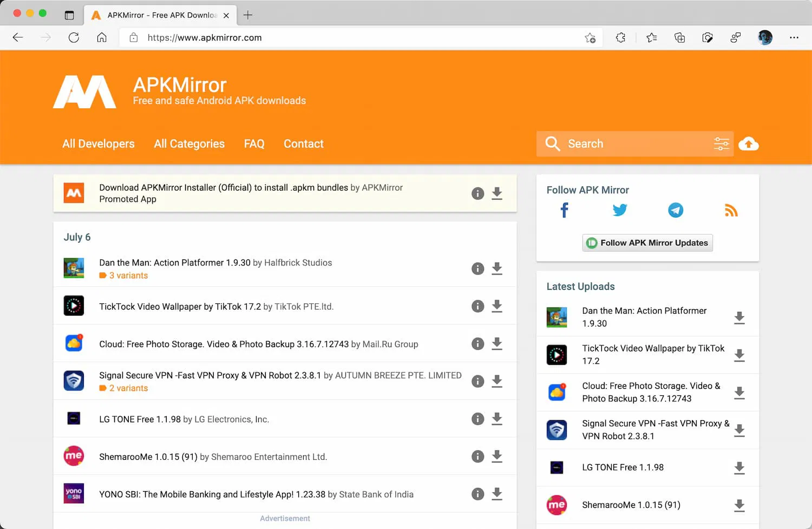The image size is (812, 529).
Task: Open the tab actions menu icon
Action: point(69,15)
